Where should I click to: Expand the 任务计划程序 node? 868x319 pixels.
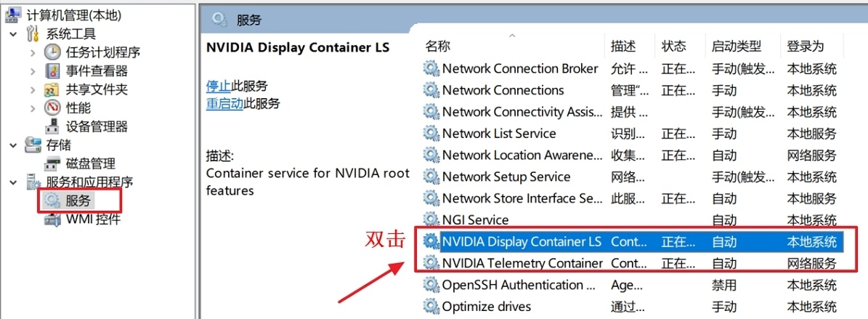[33, 52]
